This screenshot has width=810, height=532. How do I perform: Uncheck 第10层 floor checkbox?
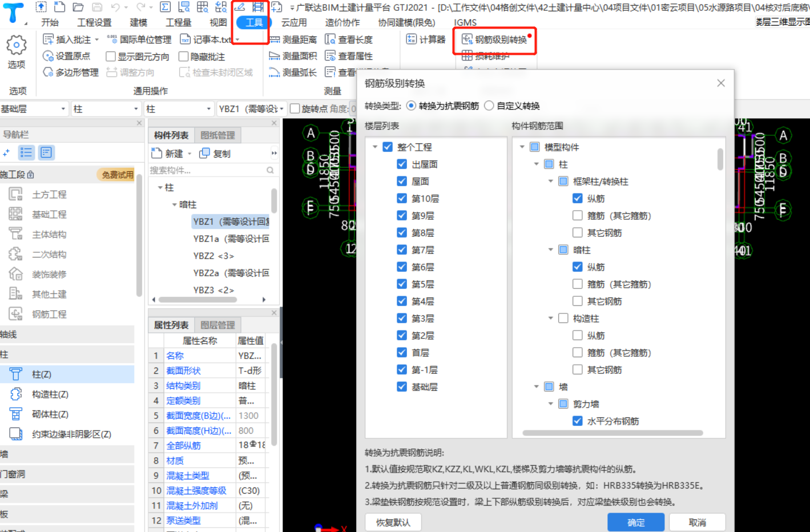[x=402, y=198]
